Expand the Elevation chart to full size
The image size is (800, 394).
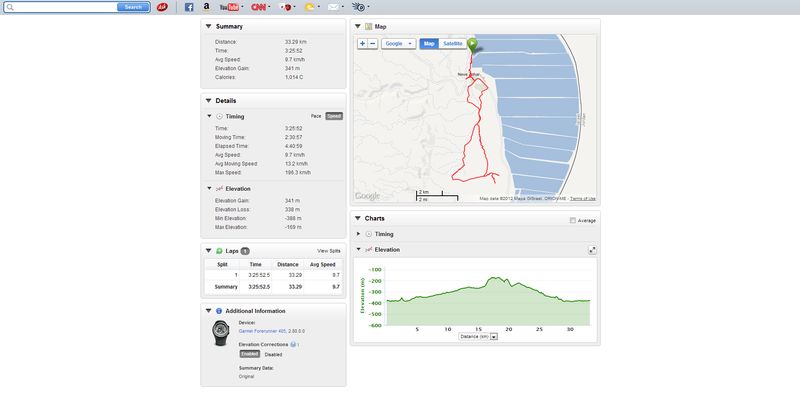coord(592,250)
